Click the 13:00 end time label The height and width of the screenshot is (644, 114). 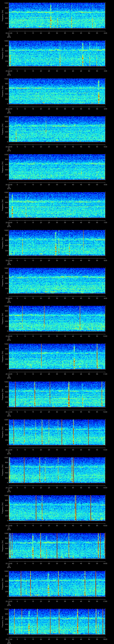point(105,450)
